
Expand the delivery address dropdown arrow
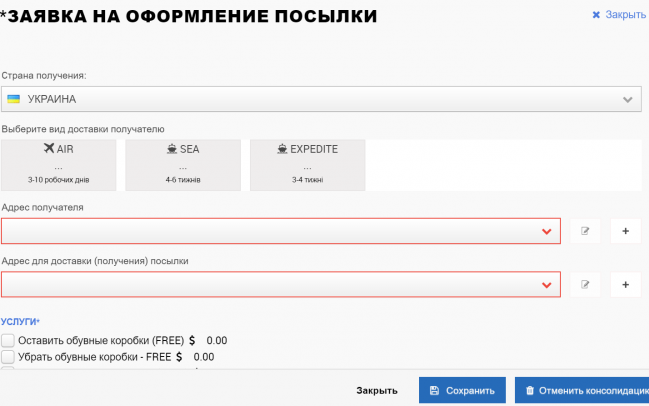click(546, 285)
